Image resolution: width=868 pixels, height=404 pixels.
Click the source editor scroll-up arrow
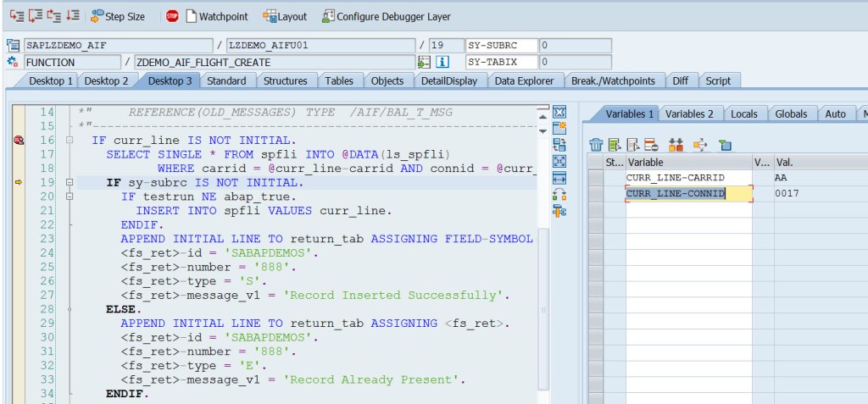(543, 116)
